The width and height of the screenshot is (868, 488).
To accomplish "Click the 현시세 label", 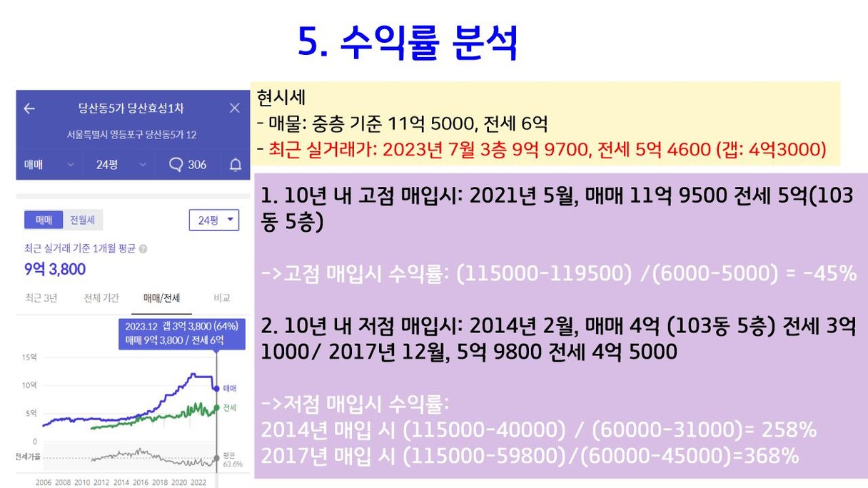I will click(x=281, y=98).
